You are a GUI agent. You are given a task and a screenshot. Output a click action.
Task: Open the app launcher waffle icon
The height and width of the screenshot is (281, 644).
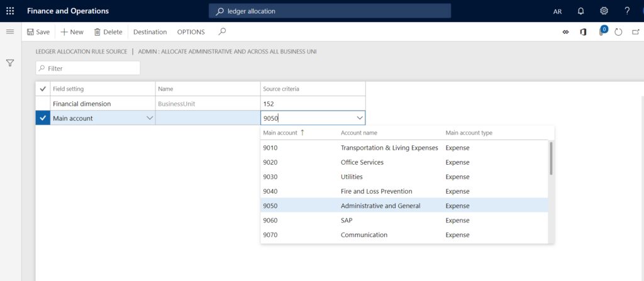click(x=10, y=11)
